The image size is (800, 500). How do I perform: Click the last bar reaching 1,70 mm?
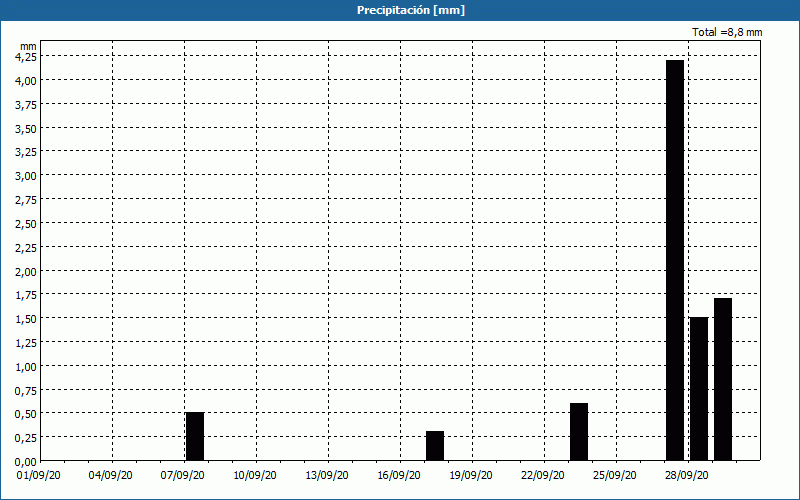pos(723,379)
